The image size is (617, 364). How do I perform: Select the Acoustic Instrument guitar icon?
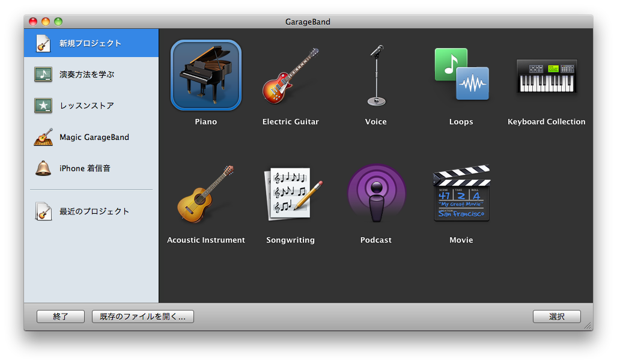click(x=205, y=194)
